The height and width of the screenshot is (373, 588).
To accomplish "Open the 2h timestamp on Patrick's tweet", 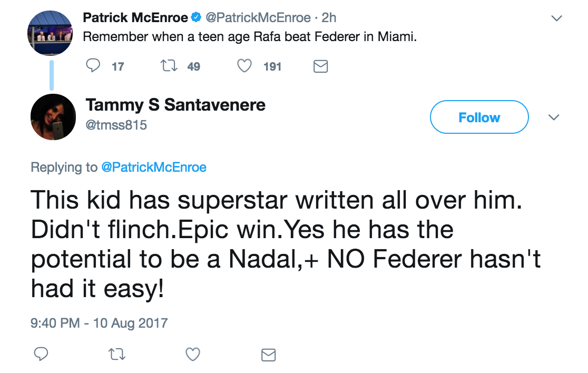I will (329, 18).
